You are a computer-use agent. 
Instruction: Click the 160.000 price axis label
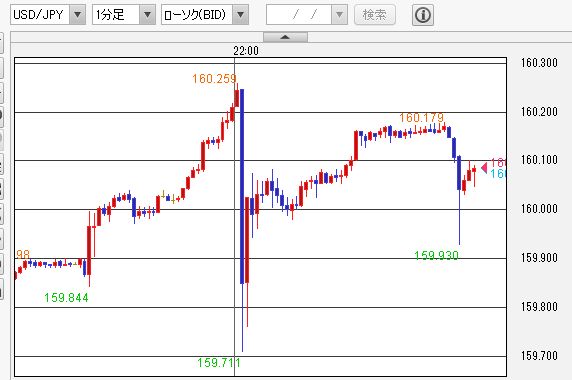tap(539, 209)
